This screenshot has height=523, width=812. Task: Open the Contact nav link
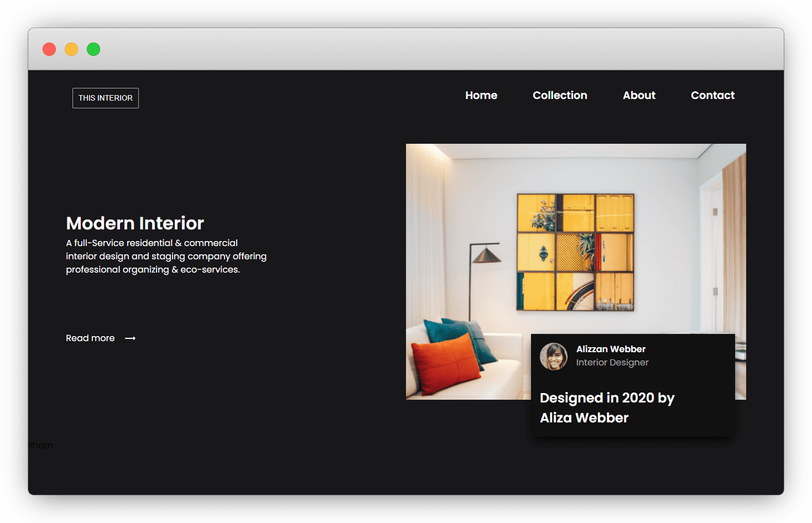[x=712, y=95]
